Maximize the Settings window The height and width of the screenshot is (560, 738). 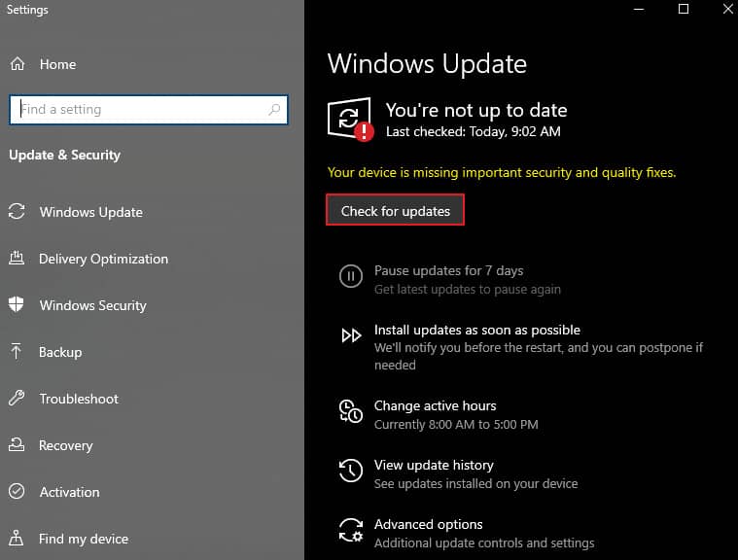click(x=684, y=9)
